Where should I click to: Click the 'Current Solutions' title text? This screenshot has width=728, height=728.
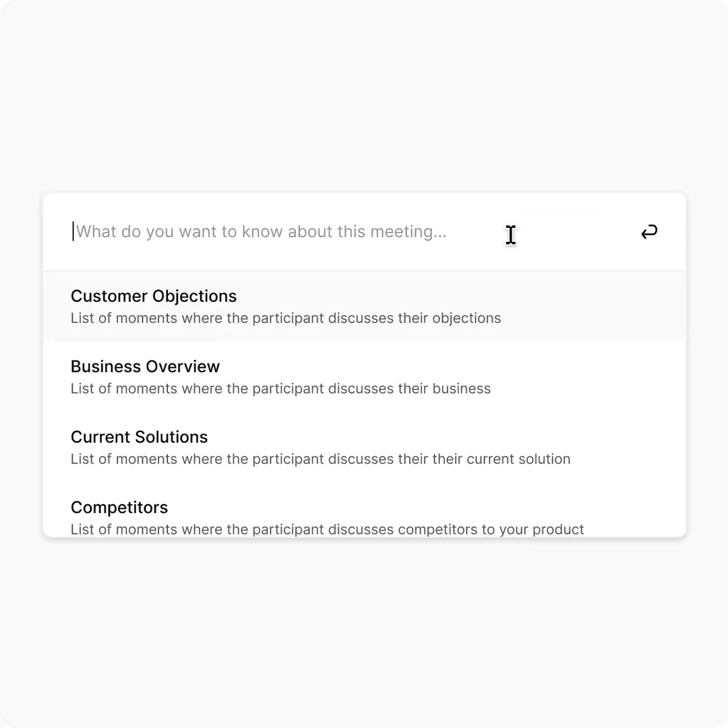pyautogui.click(x=139, y=437)
